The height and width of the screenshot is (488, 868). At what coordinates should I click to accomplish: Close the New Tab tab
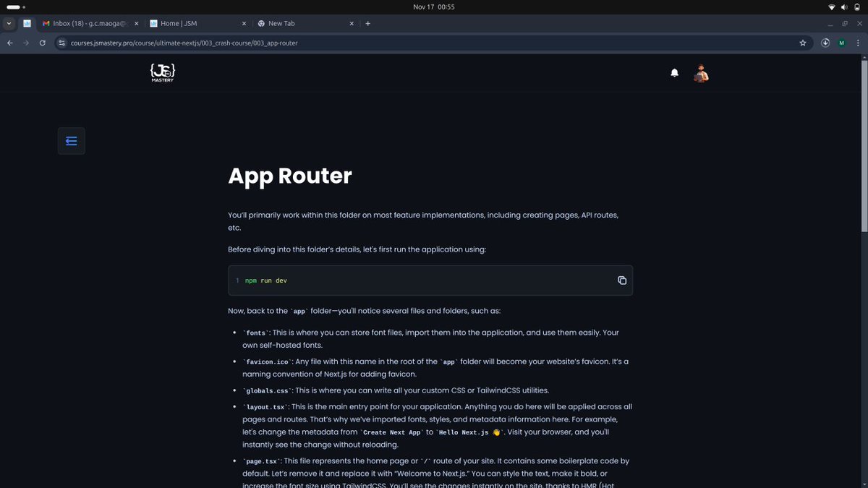pos(350,23)
